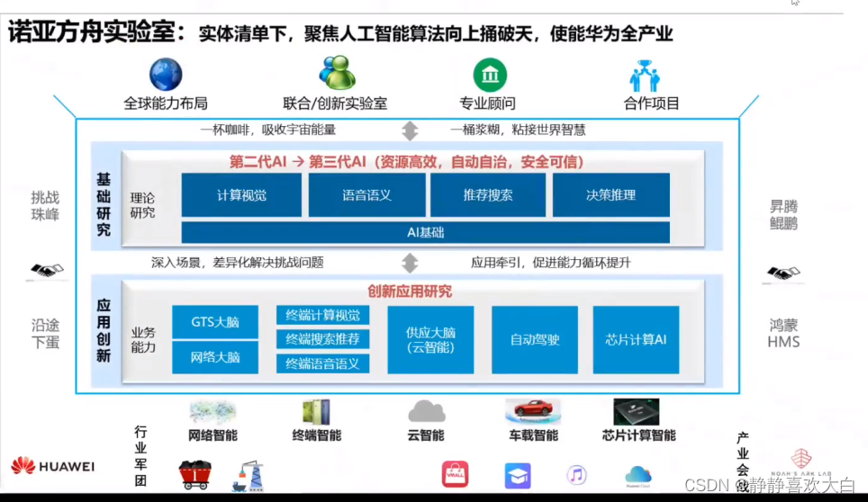868x502 pixels.
Task: Click the Huawei logo at bottom left
Action: [52, 466]
